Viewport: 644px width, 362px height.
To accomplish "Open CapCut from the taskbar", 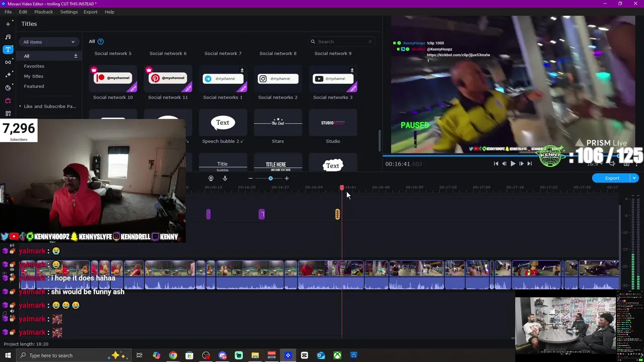I will 304,355.
